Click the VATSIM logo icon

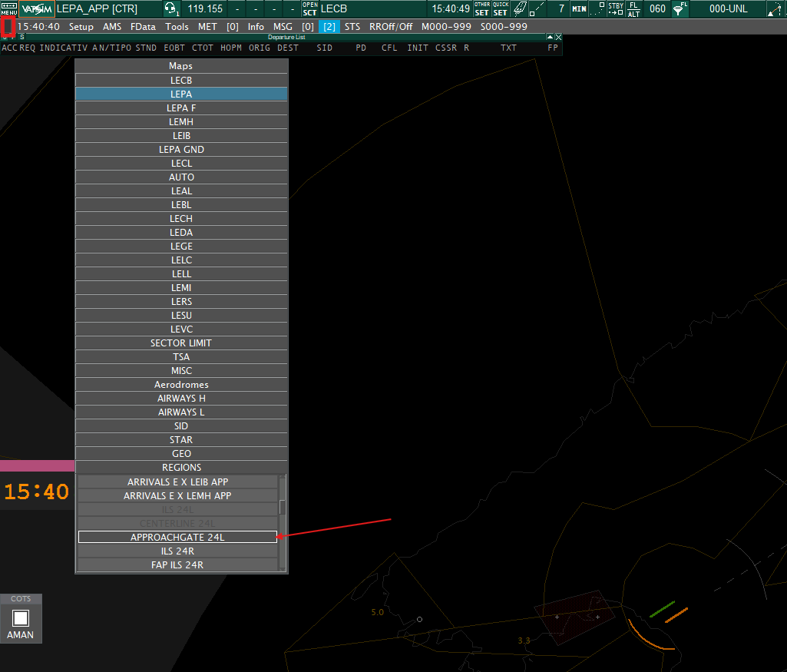pyautogui.click(x=36, y=9)
